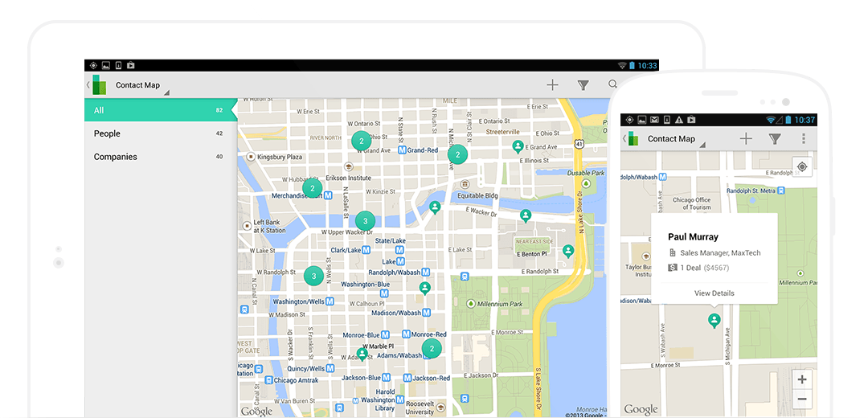This screenshot has width=868, height=418.
Task: Select the person pin left of Equitable Bldg
Action: pos(435,207)
